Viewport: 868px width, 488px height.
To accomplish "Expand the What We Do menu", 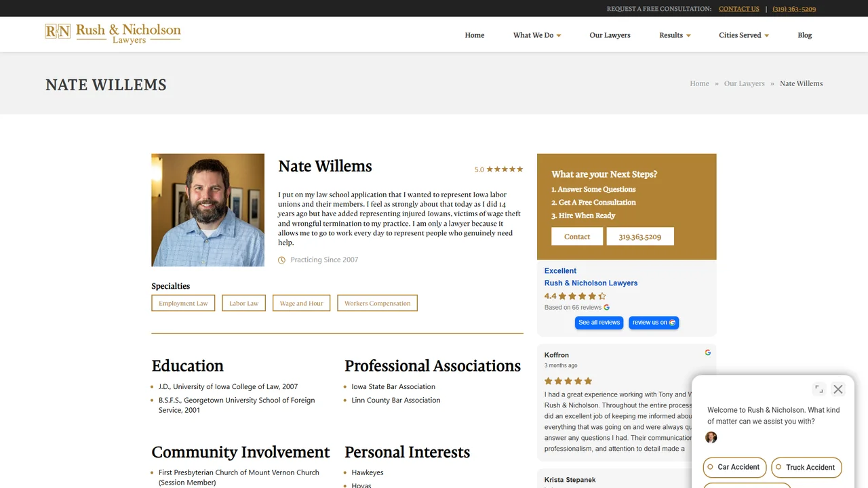I will (x=537, y=35).
